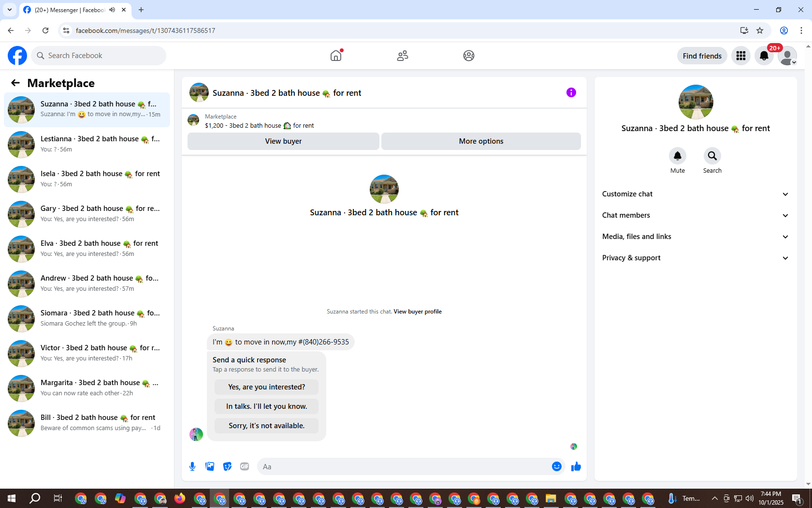Screen dimensions: 812x508
Task: Open notifications bell with 20+ badge
Action: point(764,56)
